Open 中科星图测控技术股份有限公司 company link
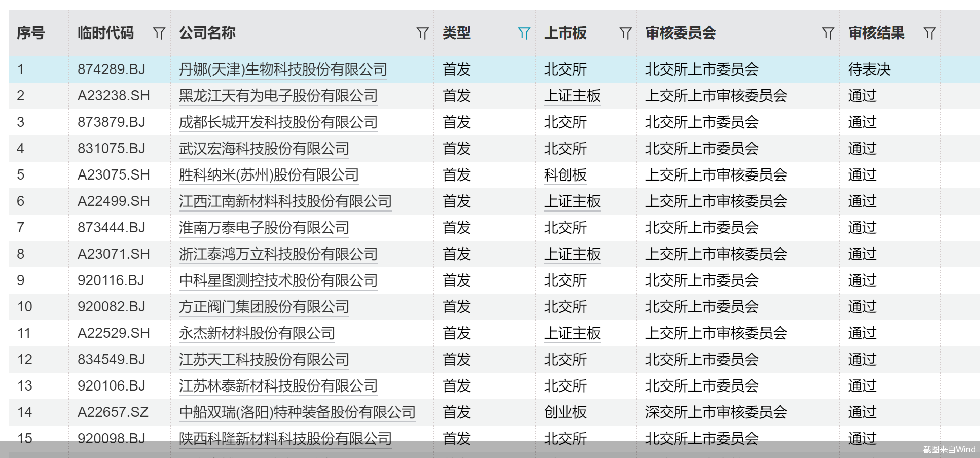The height and width of the screenshot is (458, 980). [278, 280]
